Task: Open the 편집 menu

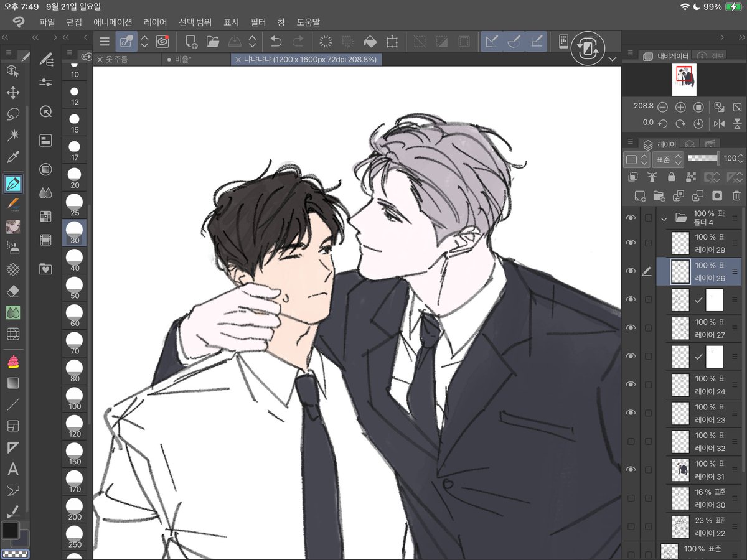Action: [74, 22]
